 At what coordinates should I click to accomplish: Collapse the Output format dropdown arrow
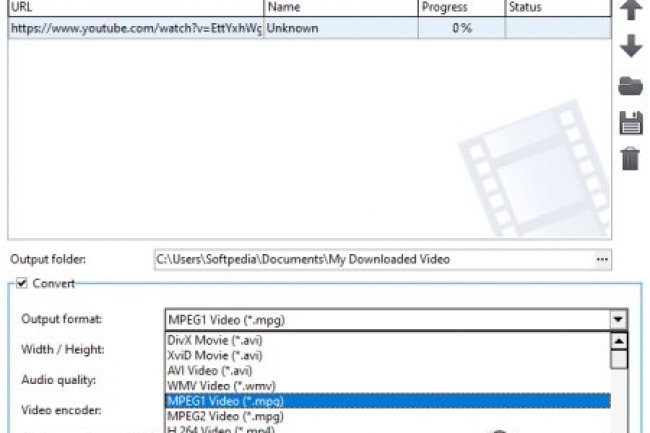619,320
